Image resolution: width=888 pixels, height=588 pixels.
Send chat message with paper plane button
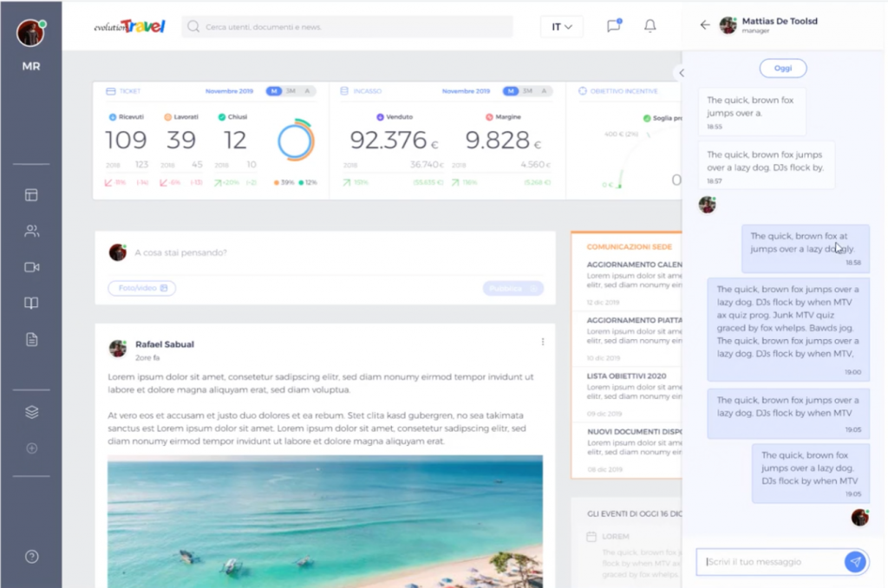click(855, 562)
